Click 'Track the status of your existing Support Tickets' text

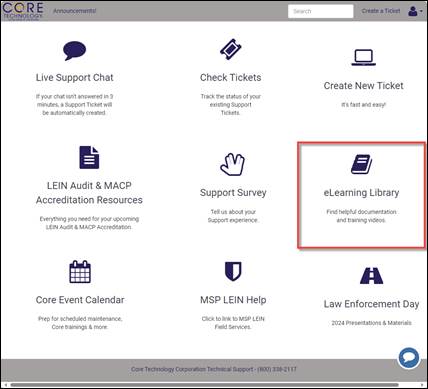[231, 104]
